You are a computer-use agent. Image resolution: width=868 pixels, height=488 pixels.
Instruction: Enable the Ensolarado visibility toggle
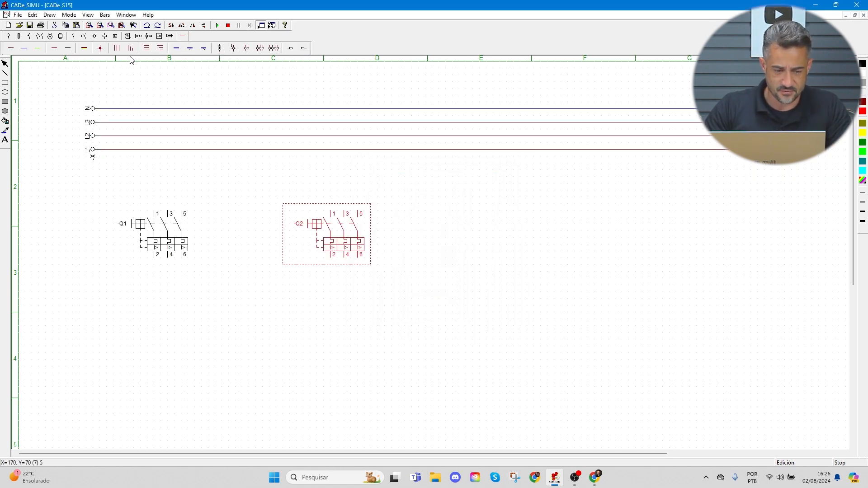pyautogui.click(x=36, y=480)
